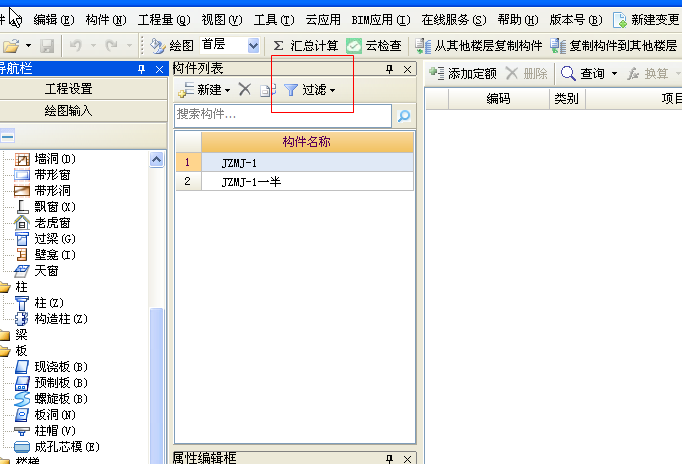This screenshot has width=682, height=464.
Task: Open the 新建 component dropdown
Action: [204, 90]
